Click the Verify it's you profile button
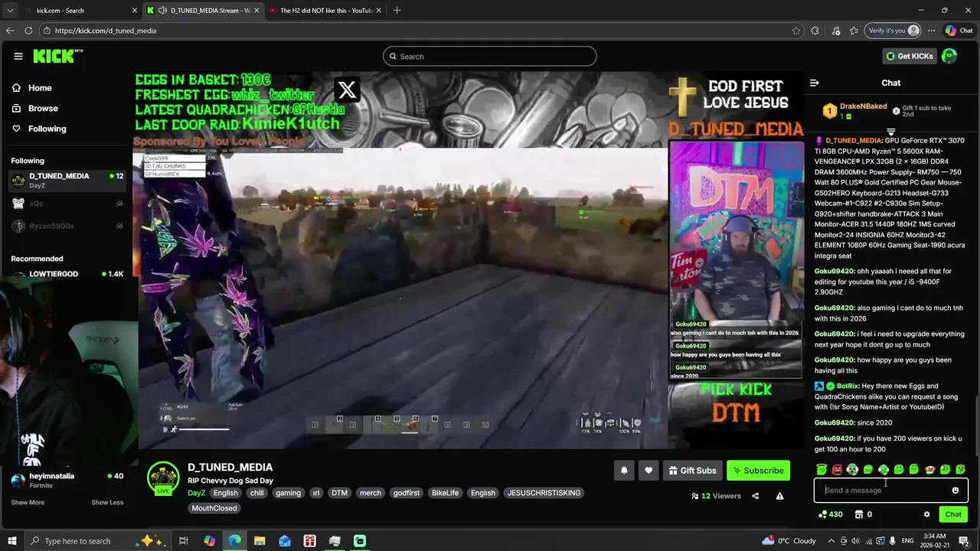 coord(893,31)
